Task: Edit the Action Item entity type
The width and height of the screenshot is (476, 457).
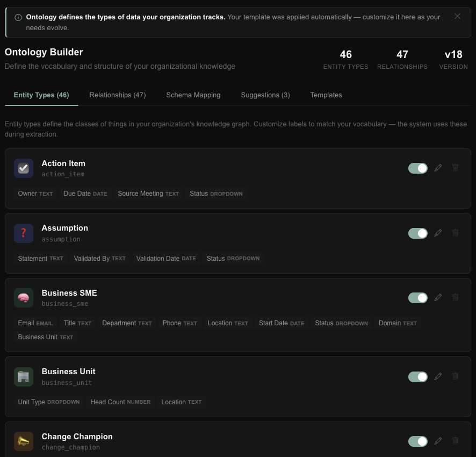Action: (438, 168)
